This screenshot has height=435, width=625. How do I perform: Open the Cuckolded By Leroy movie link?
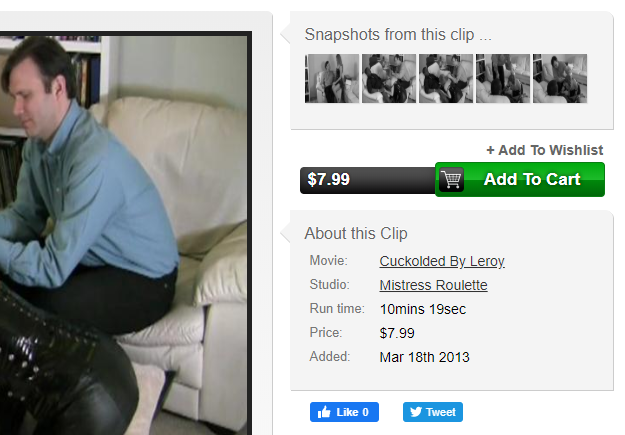[x=442, y=261]
